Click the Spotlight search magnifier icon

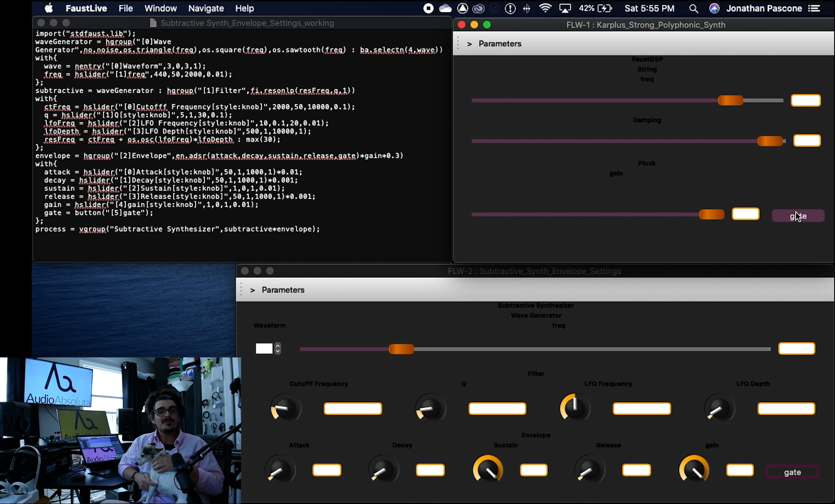click(x=693, y=9)
